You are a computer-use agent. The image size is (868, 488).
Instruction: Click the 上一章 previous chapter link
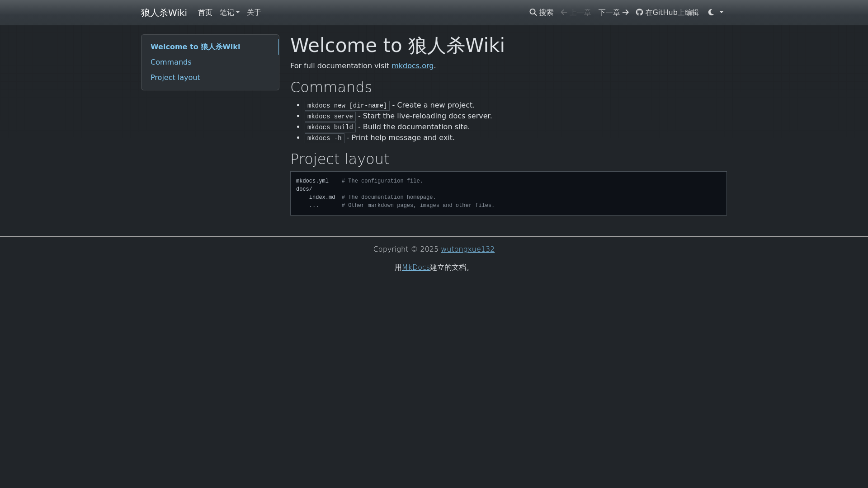tap(576, 13)
